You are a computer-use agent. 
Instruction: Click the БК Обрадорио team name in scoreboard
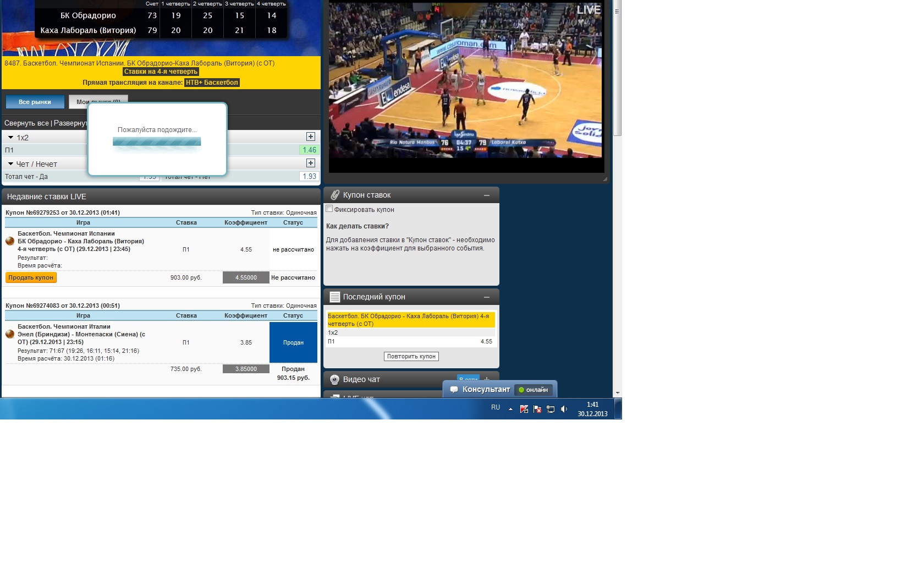coord(88,15)
